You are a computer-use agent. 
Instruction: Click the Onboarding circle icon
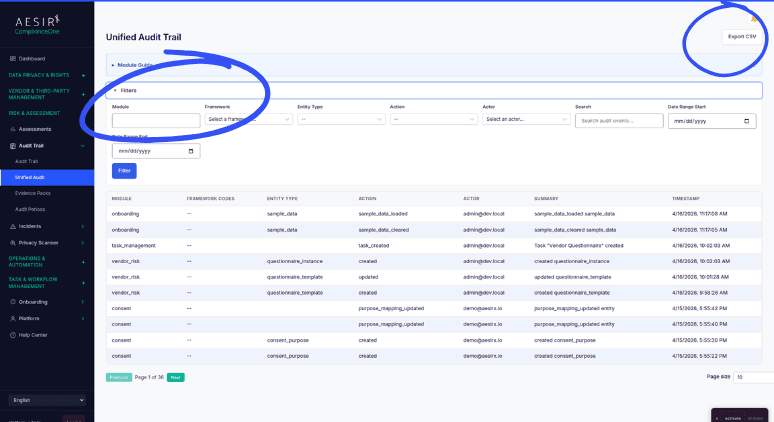tap(13, 302)
